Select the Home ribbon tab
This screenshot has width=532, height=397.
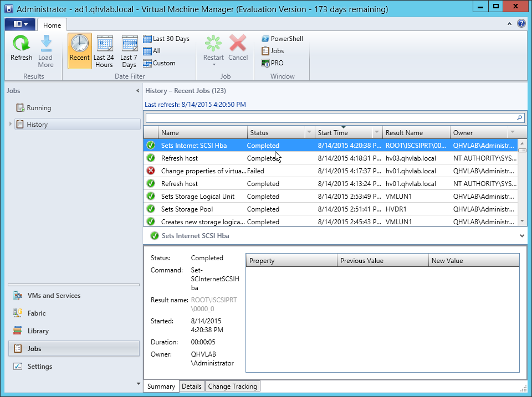coord(52,25)
